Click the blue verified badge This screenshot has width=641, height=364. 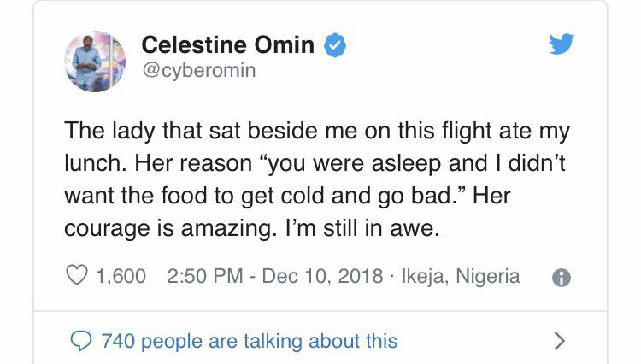click(x=336, y=44)
